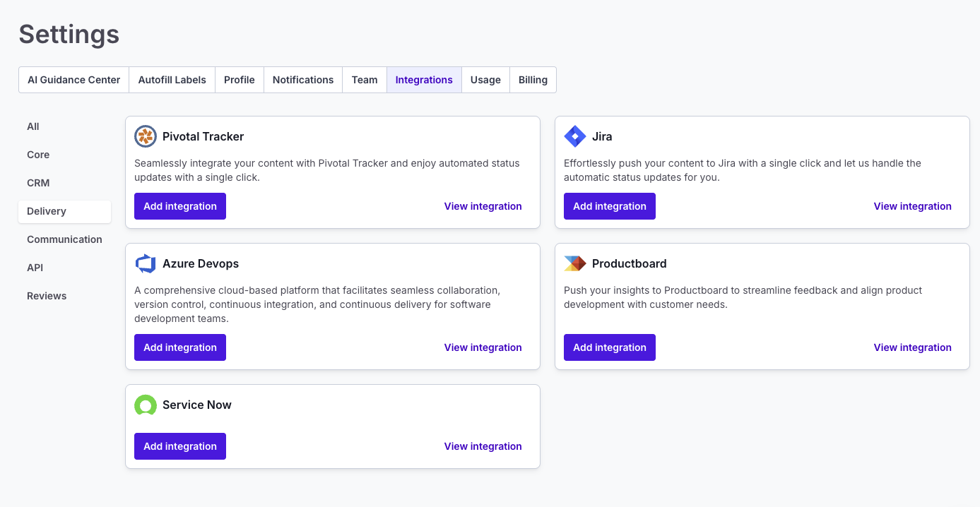The width and height of the screenshot is (980, 507).
Task: Filter integrations by CRM
Action: [64, 183]
